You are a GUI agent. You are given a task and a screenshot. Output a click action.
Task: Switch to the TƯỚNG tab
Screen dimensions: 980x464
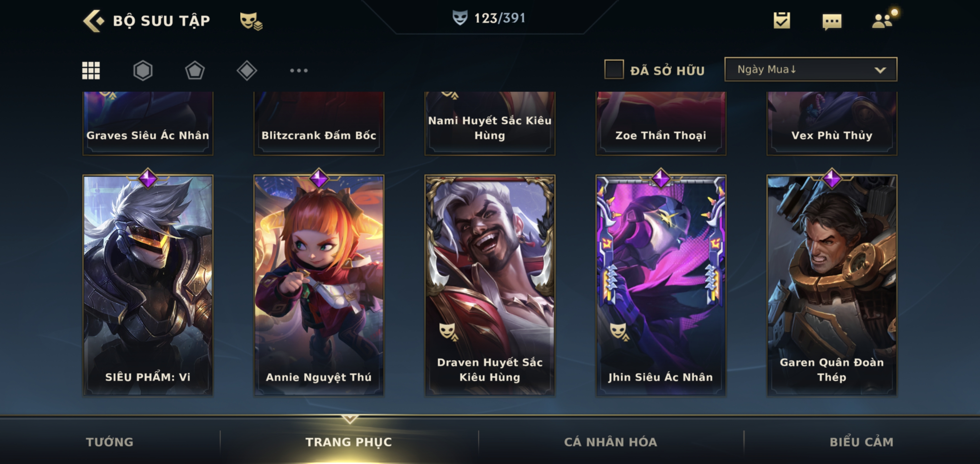[110, 442]
